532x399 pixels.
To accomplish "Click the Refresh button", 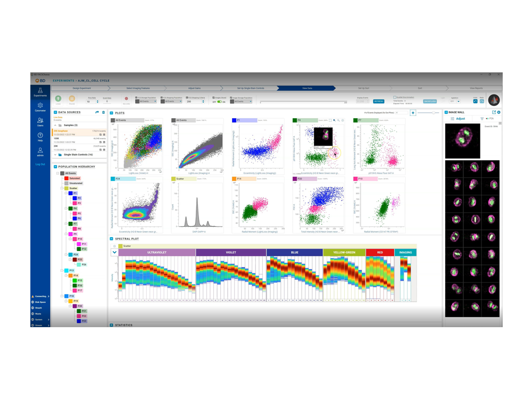I will (x=379, y=102).
